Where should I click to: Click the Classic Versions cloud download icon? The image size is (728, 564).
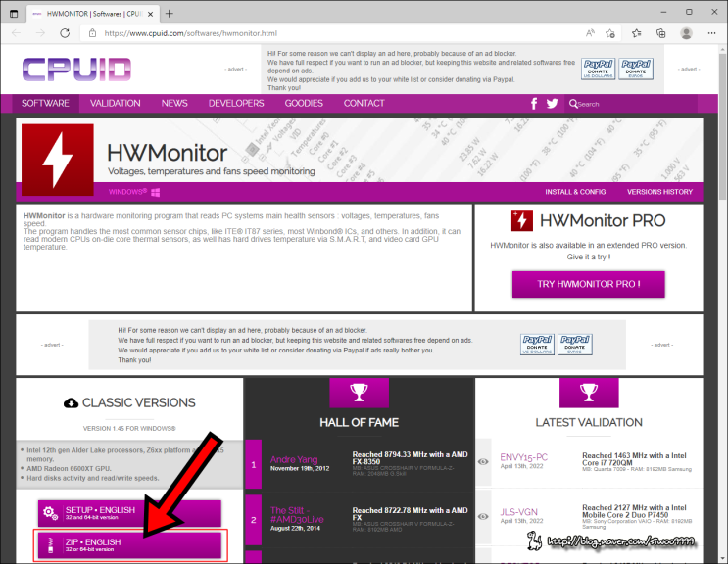click(71, 403)
